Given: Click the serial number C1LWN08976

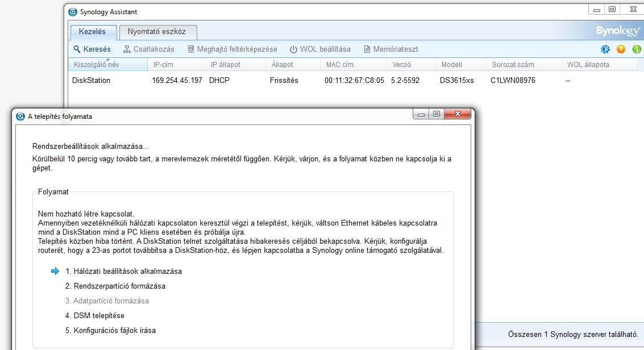Looking at the screenshot, I should click(513, 81).
